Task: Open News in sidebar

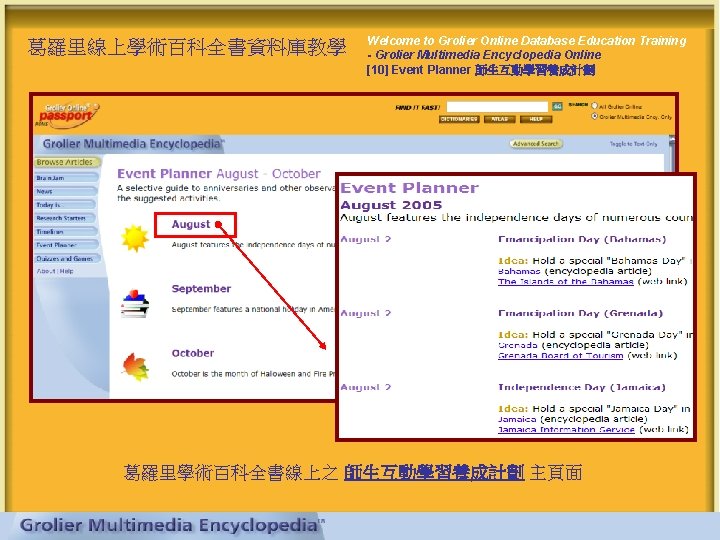Action: click(66, 191)
